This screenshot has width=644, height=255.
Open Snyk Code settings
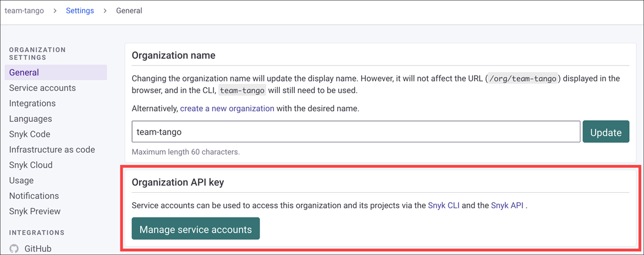point(30,134)
